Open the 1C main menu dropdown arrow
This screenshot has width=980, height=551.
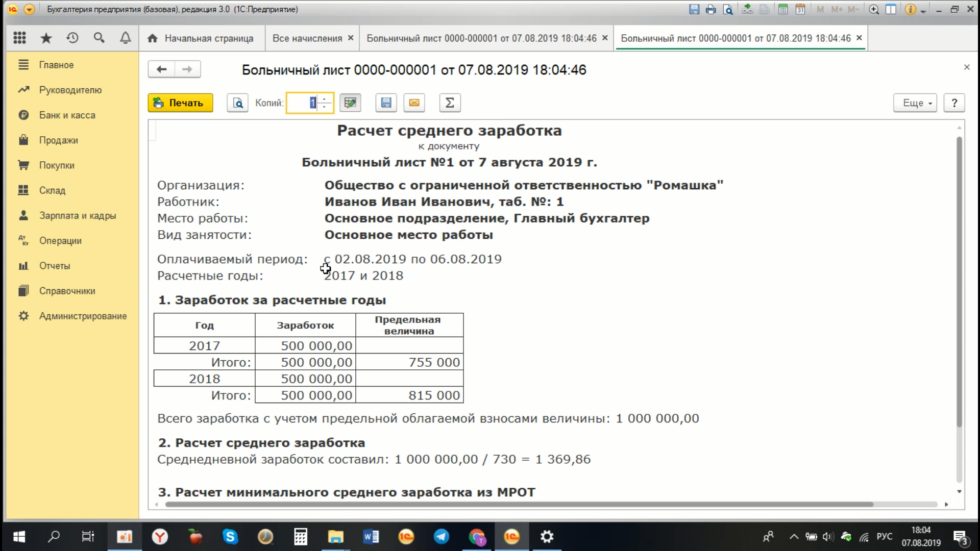[x=30, y=9]
